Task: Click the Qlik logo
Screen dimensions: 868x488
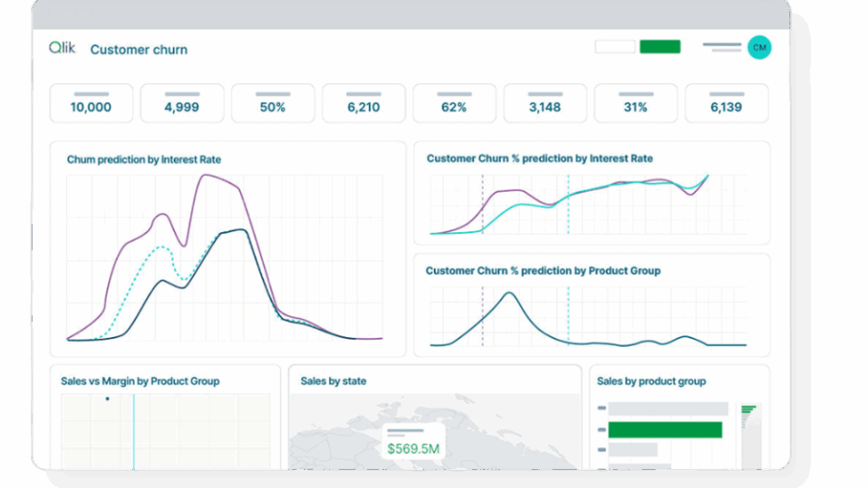Action: (62, 49)
